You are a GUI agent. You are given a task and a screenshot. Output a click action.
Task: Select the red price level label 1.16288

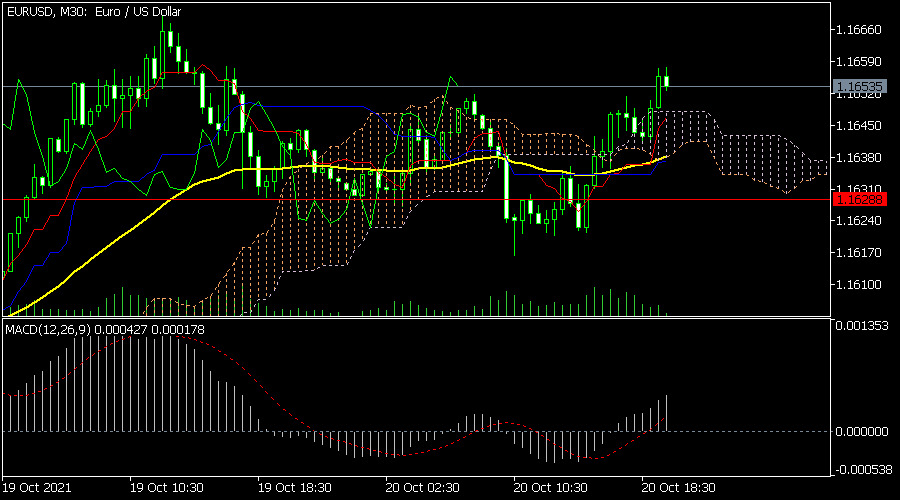[x=859, y=200]
